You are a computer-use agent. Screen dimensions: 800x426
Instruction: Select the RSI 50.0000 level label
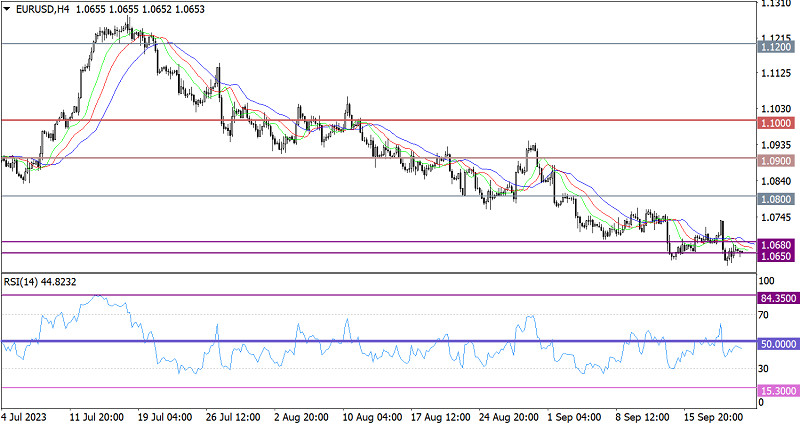click(778, 344)
